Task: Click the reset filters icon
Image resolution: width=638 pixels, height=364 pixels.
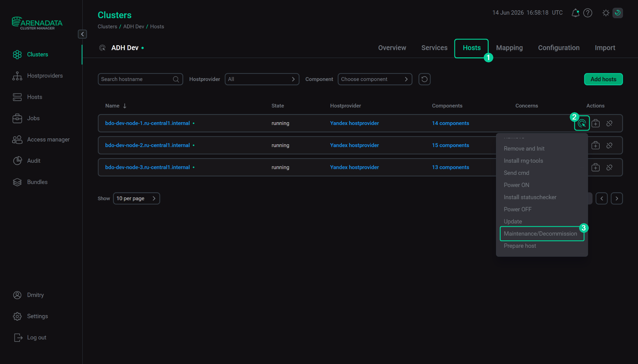Action: [424, 79]
